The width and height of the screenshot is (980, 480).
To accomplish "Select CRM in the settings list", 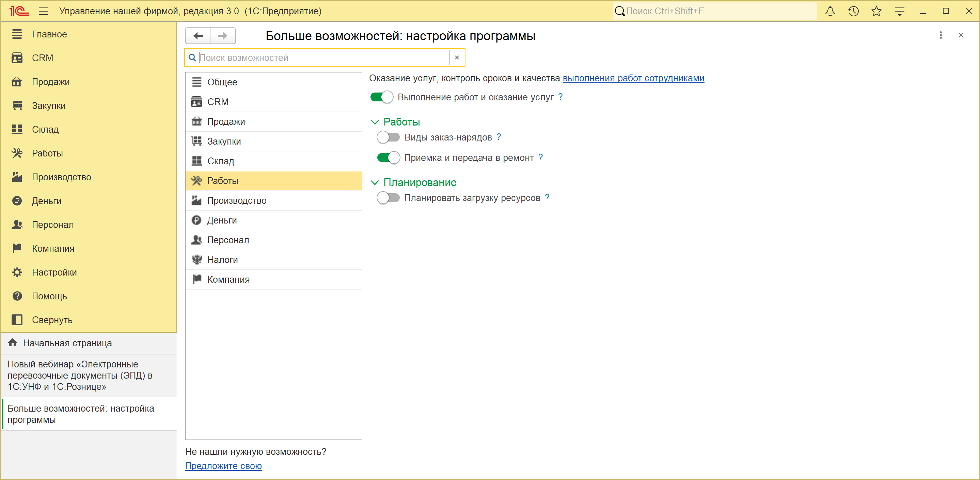I will point(273,102).
